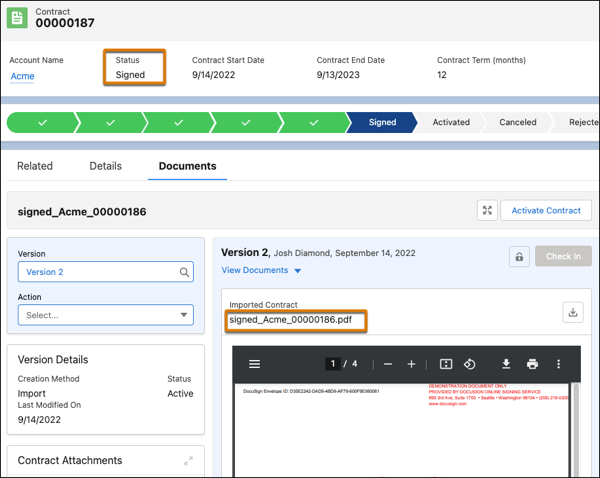Expand the Contract Attachments panel
This screenshot has height=478, width=600.
coord(187,461)
